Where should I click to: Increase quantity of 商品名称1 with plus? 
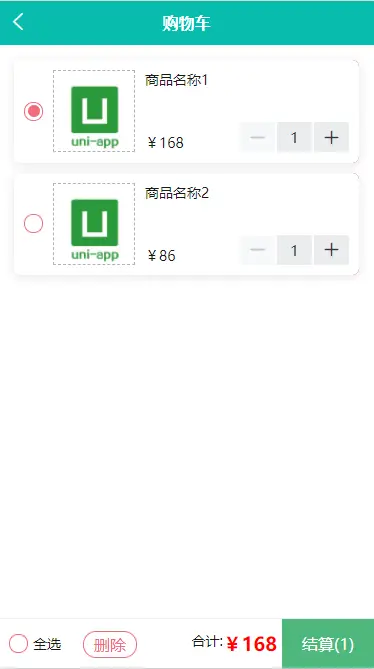click(x=331, y=137)
